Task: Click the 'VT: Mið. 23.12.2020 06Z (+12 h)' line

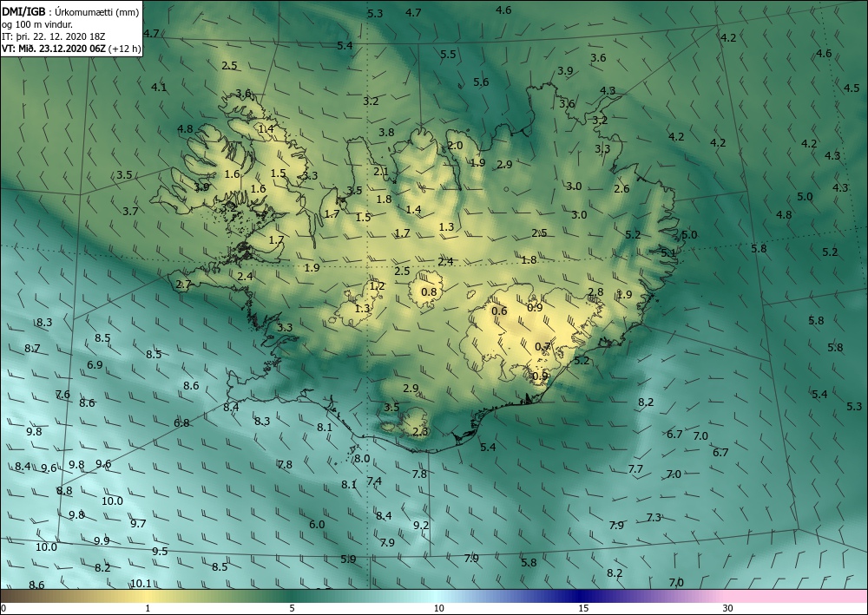Action: 71,49
